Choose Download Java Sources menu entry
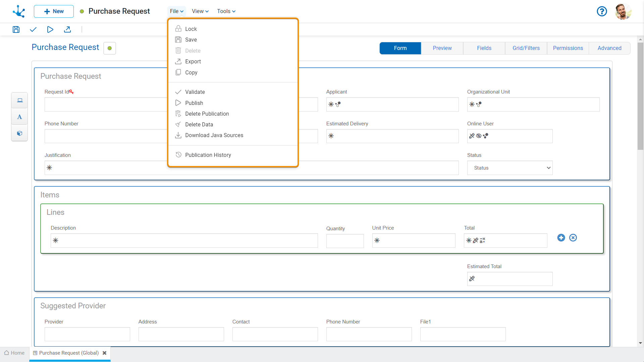 coord(214,135)
